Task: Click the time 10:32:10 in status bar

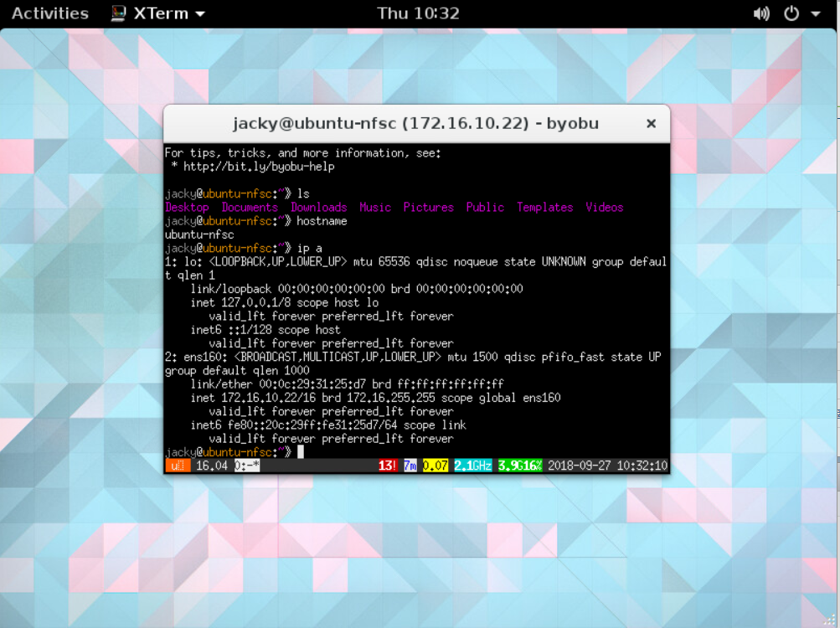Action: coord(642,466)
